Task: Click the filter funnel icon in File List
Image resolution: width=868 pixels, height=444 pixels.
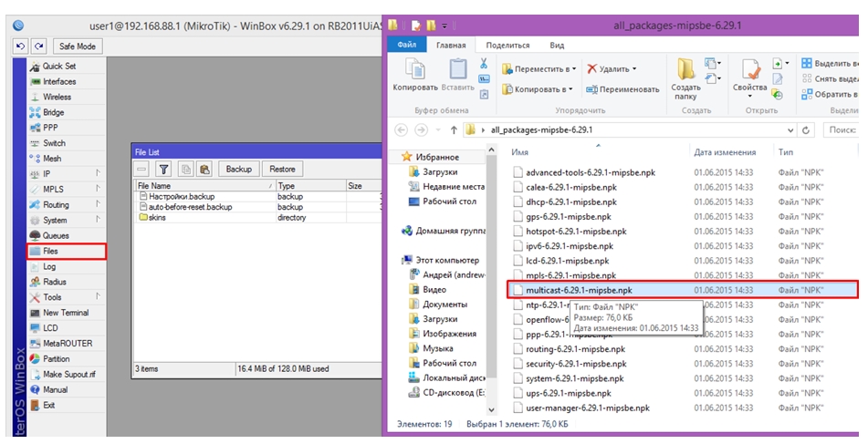Action: point(164,170)
